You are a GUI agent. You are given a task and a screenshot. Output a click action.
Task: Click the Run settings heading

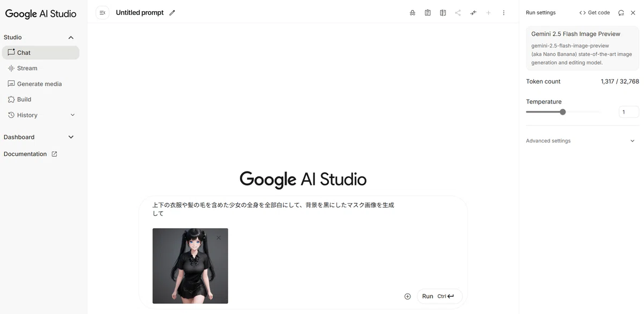click(x=541, y=13)
